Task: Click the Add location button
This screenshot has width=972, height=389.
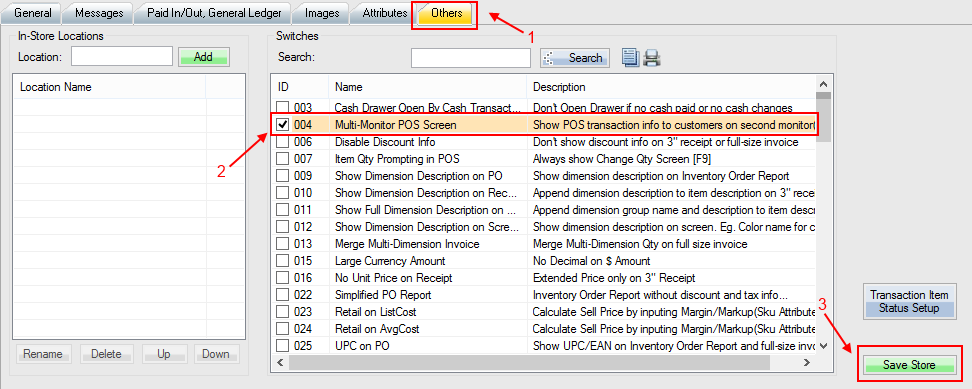Action: point(203,57)
